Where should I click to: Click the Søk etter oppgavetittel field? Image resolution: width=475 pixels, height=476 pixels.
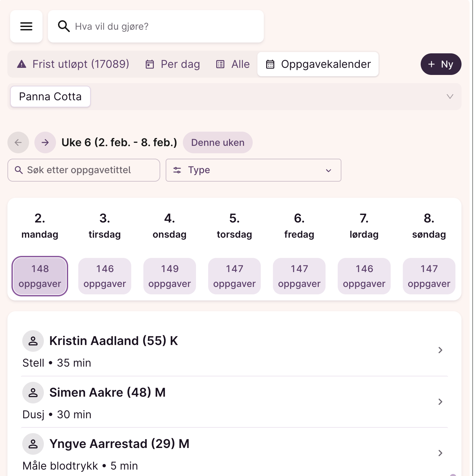coord(84,170)
